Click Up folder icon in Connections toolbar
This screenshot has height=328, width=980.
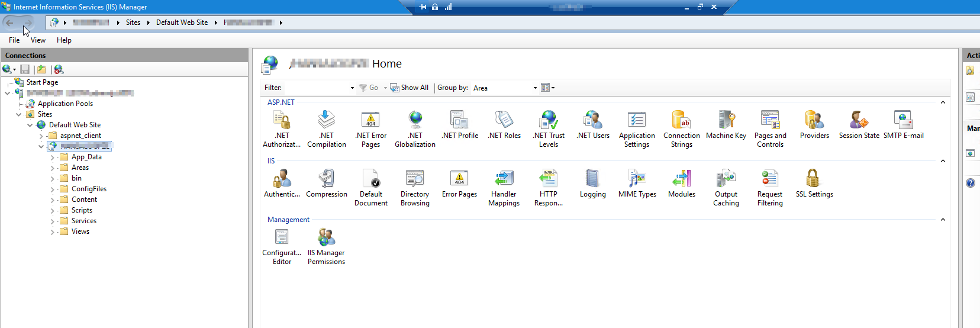[x=41, y=69]
